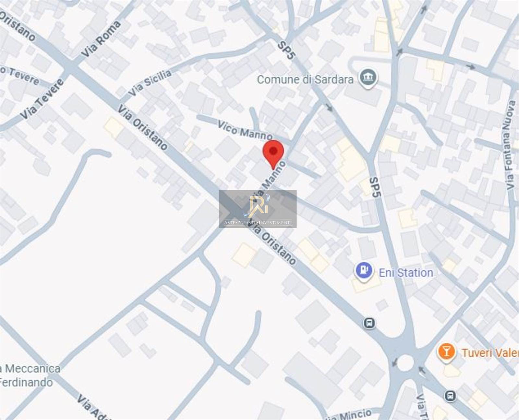519x420 pixels.
Task: Click the Via Tevere street label
Action: coord(42,98)
